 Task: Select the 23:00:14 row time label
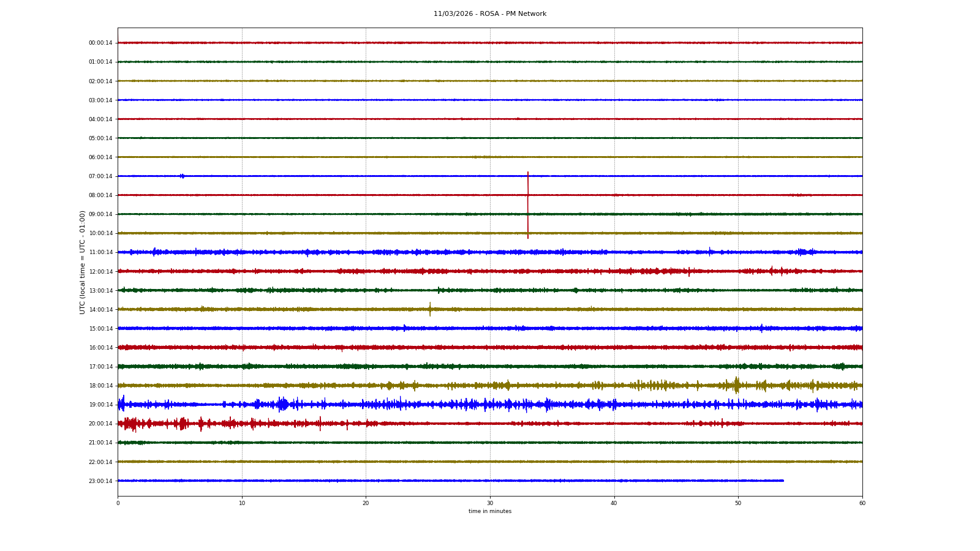point(100,481)
